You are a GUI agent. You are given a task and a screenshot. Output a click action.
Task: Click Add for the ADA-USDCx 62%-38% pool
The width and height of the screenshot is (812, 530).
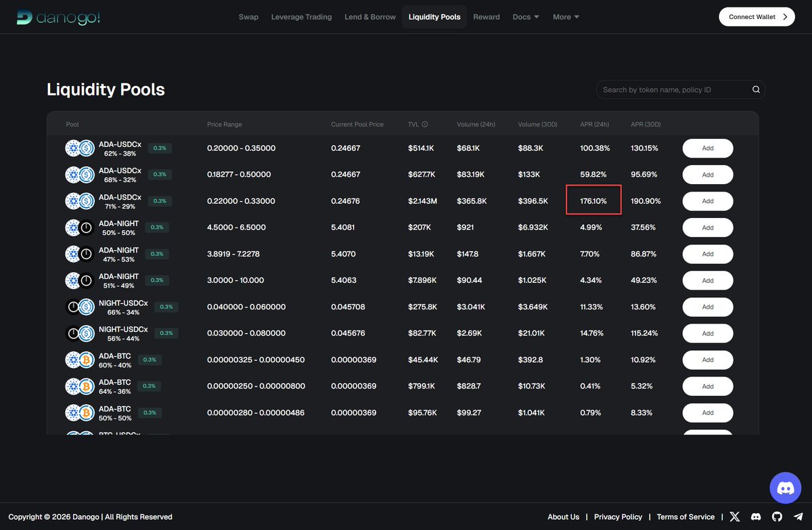[x=707, y=148]
